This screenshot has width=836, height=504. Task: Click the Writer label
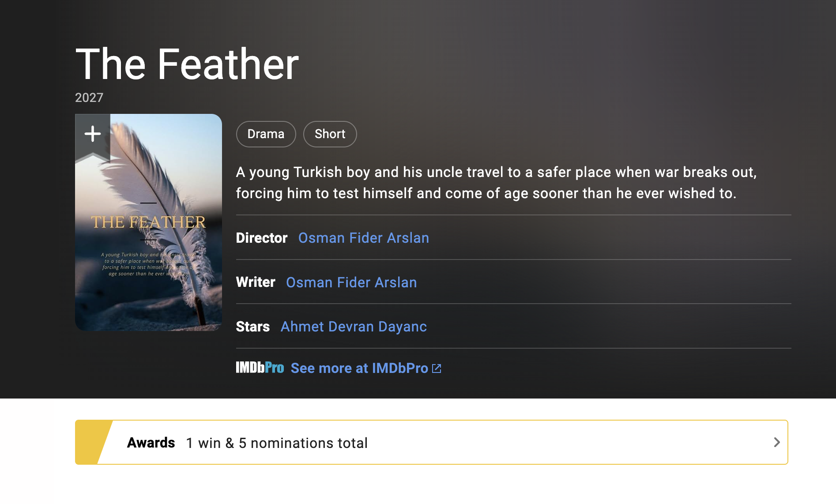click(x=256, y=282)
